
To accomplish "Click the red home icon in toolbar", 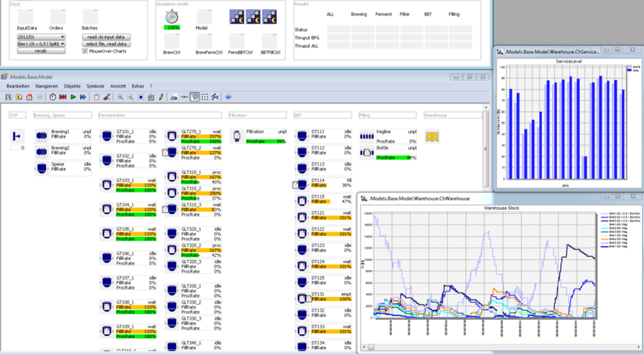I will coord(29,97).
